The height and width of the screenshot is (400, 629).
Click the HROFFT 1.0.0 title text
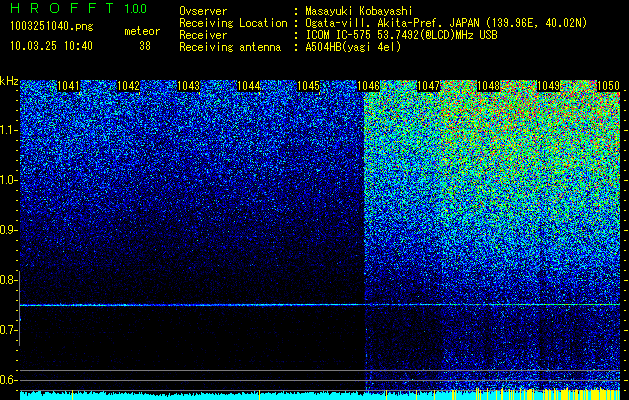(x=79, y=8)
